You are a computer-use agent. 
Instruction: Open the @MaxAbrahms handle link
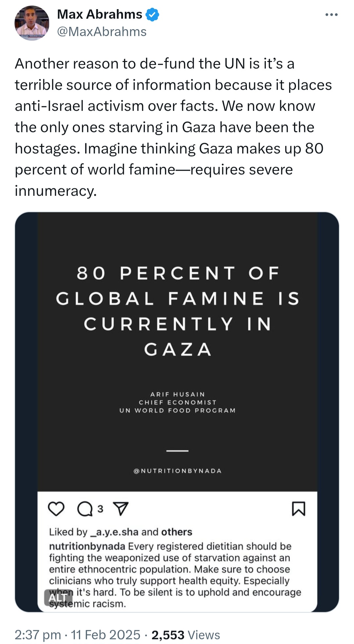coord(102,32)
